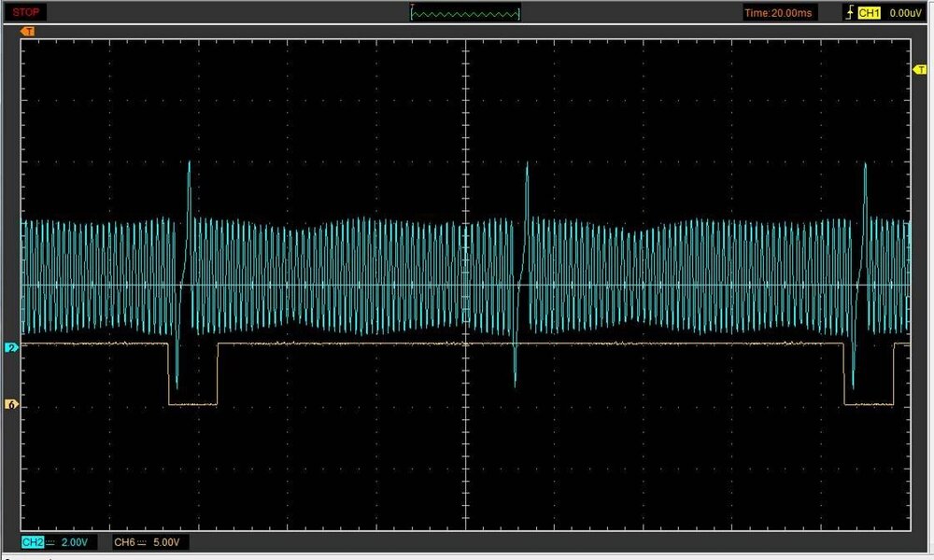
Task: Click the first tall cyan waveform spike peak
Action: (x=190, y=163)
